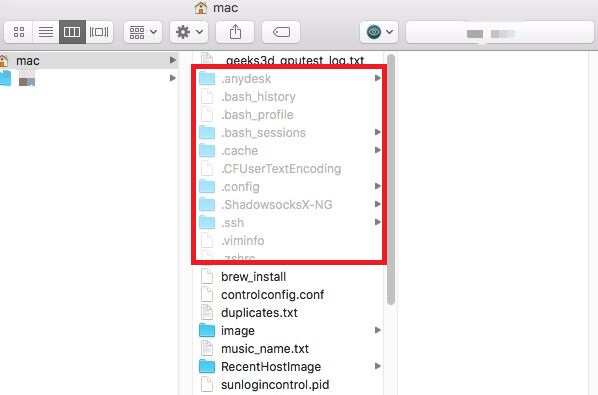Viewport: 598px width, 395px height.
Task: Switch to cover flow view
Action: pos(99,32)
